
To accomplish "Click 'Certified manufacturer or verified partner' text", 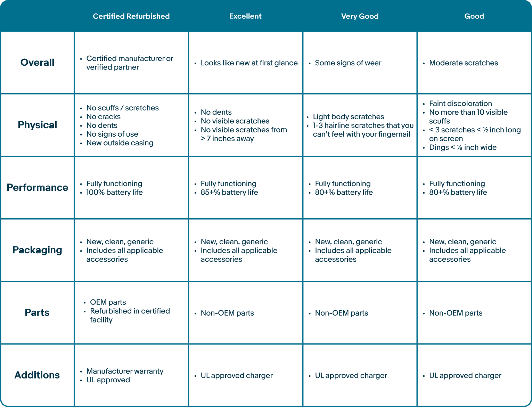I will pyautogui.click(x=130, y=63).
